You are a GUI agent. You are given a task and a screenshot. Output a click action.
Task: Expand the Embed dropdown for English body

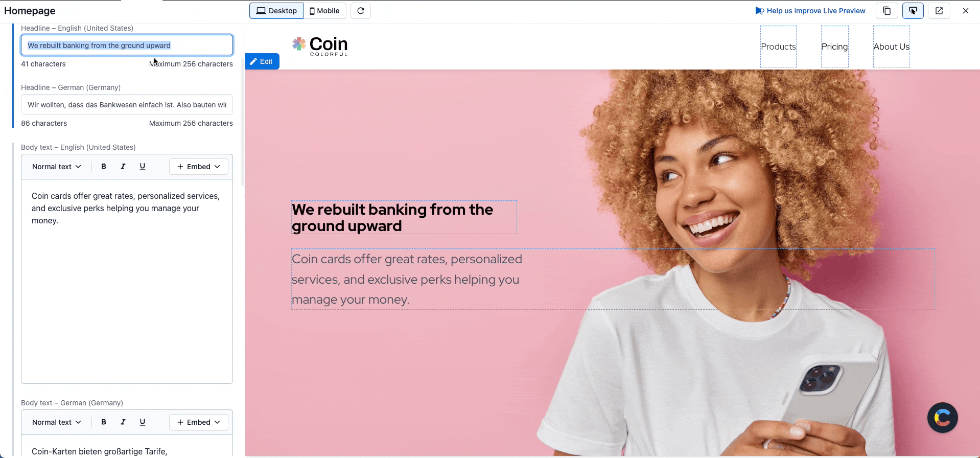pyautogui.click(x=199, y=167)
